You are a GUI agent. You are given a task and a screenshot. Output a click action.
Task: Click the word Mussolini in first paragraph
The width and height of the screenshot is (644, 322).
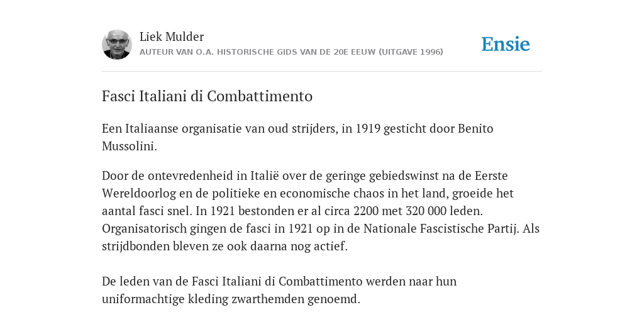(x=128, y=146)
